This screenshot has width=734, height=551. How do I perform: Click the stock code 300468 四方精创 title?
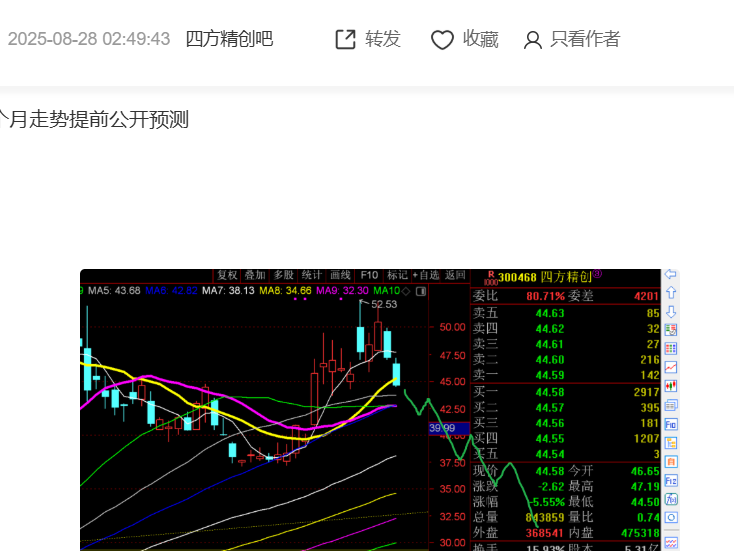[x=545, y=277]
